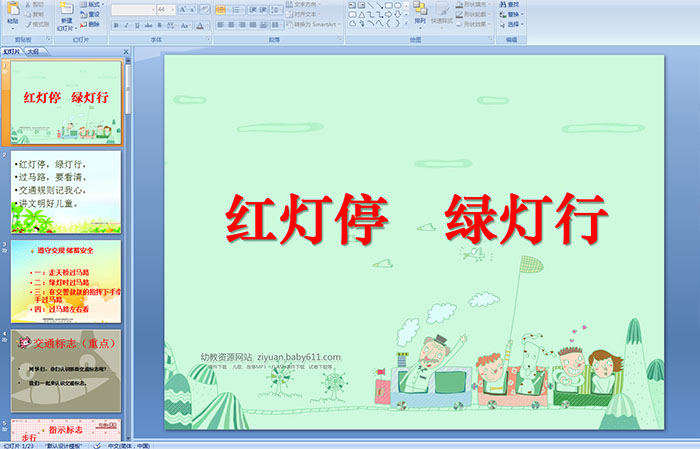700x449 pixels.
Task: Switch to the Outline (大纲) tab
Action: click(x=33, y=51)
